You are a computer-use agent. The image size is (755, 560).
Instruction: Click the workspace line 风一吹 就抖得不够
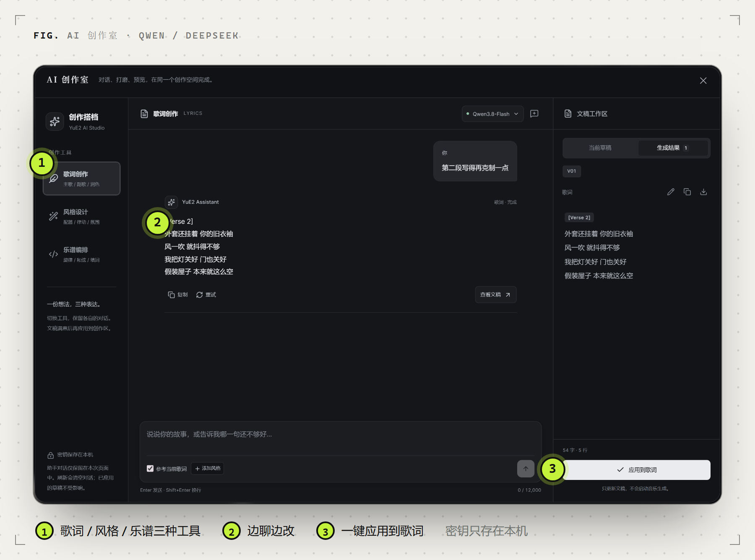pyautogui.click(x=592, y=248)
